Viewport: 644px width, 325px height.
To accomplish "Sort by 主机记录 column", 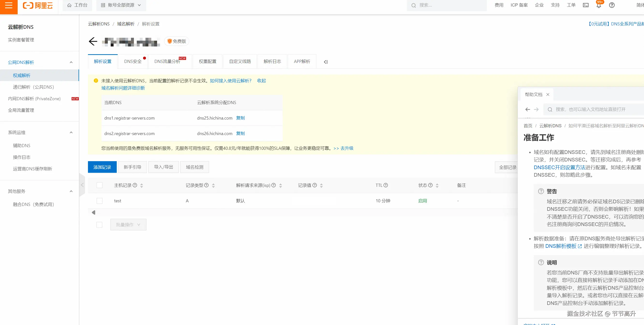I will 142,186.
